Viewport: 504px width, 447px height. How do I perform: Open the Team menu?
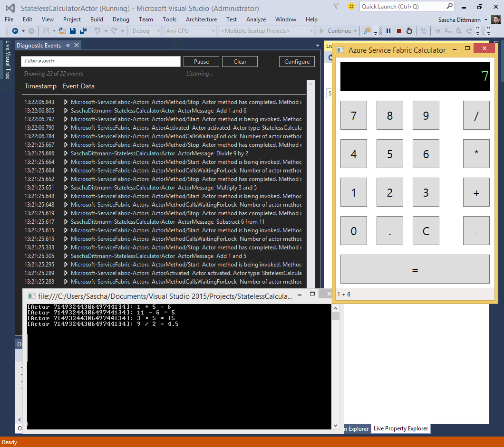click(145, 19)
